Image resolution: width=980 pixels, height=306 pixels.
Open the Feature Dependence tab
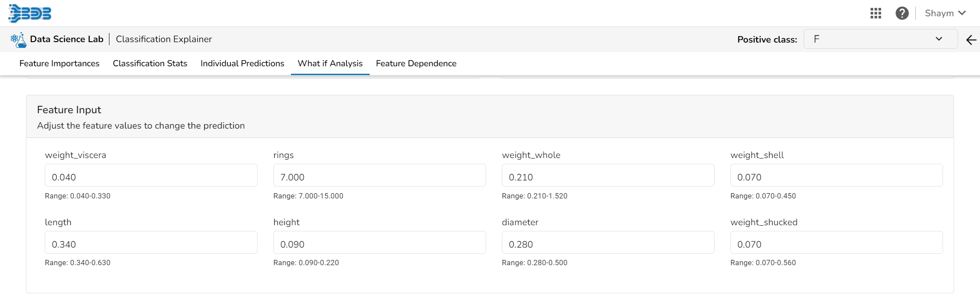pos(416,63)
